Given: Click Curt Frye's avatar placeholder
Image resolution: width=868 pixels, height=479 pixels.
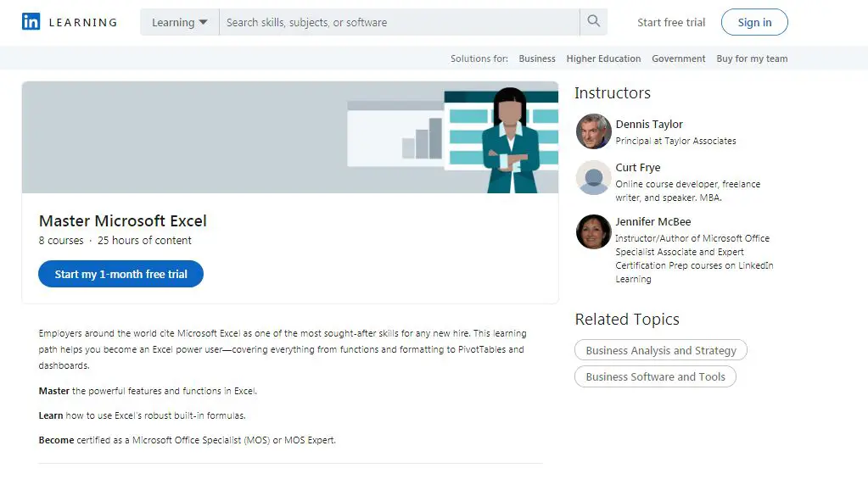Looking at the screenshot, I should 593,177.
